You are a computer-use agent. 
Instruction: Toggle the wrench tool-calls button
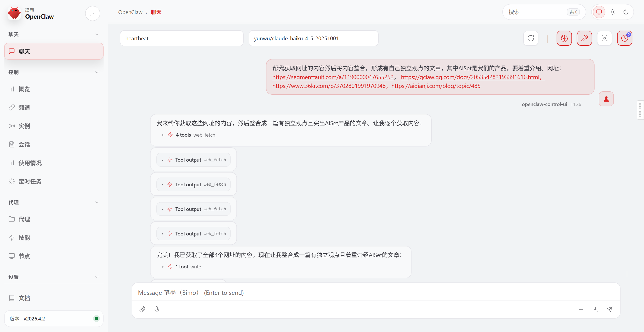pyautogui.click(x=584, y=38)
